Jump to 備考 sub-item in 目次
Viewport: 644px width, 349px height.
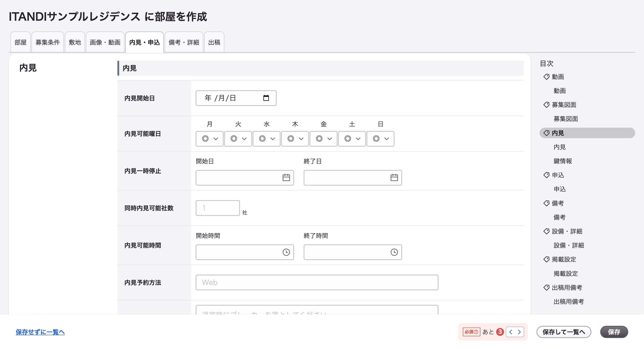pyautogui.click(x=559, y=217)
